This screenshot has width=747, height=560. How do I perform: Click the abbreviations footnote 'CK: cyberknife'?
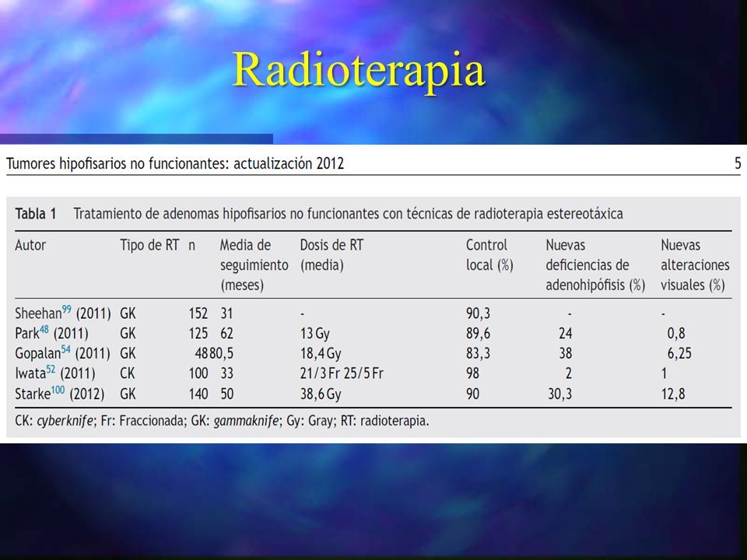tap(222, 422)
